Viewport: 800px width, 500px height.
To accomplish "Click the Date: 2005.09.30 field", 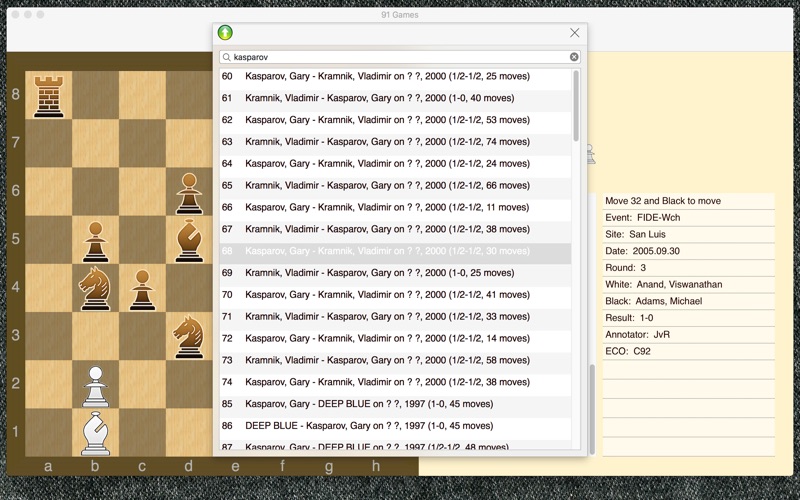I will [688, 251].
